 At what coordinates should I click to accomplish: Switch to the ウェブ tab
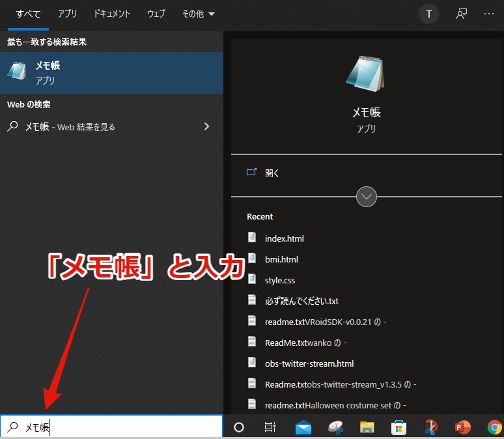(156, 14)
